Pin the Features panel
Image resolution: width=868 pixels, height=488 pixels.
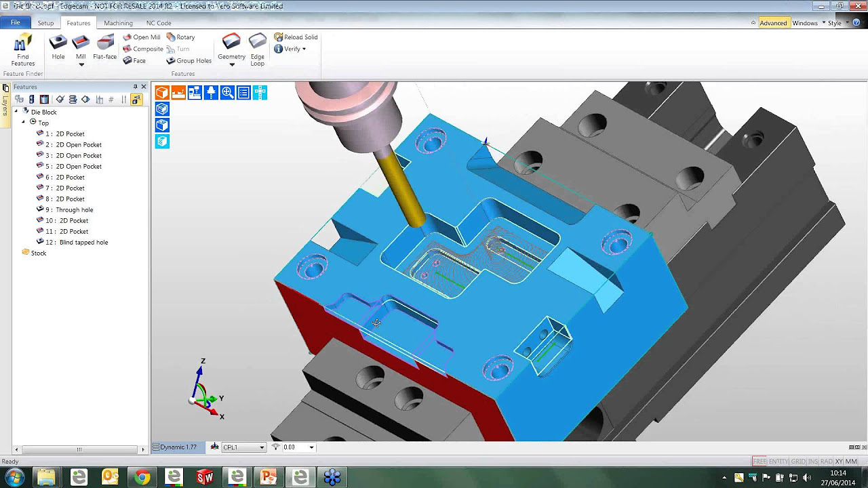135,87
